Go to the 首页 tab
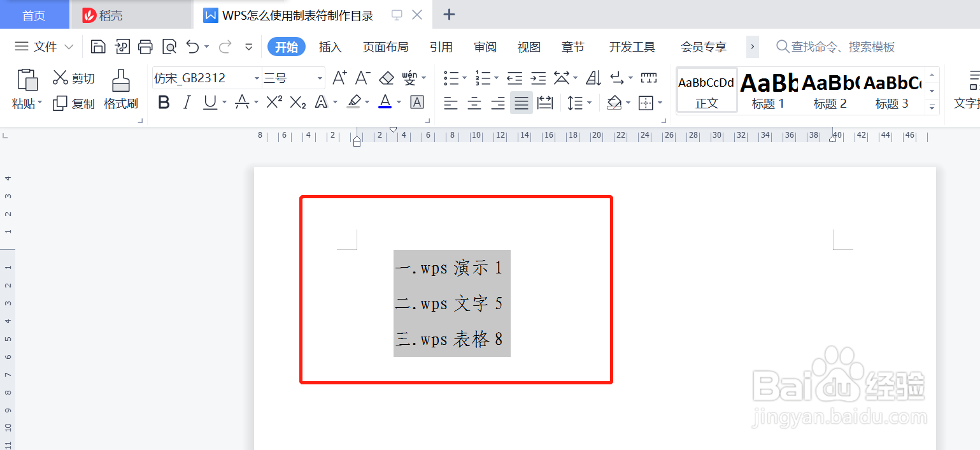 pos(34,15)
